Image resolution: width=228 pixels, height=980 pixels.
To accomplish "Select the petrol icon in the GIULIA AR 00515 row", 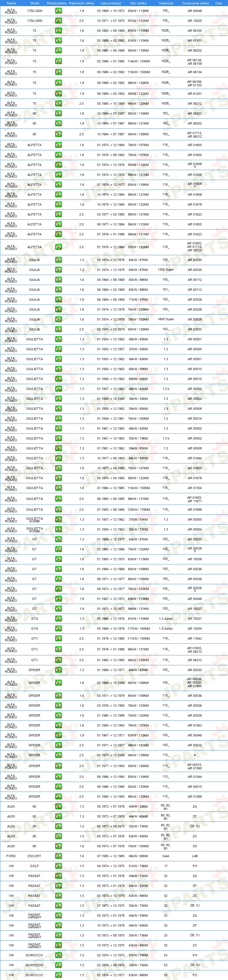I will (x=58, y=329).
